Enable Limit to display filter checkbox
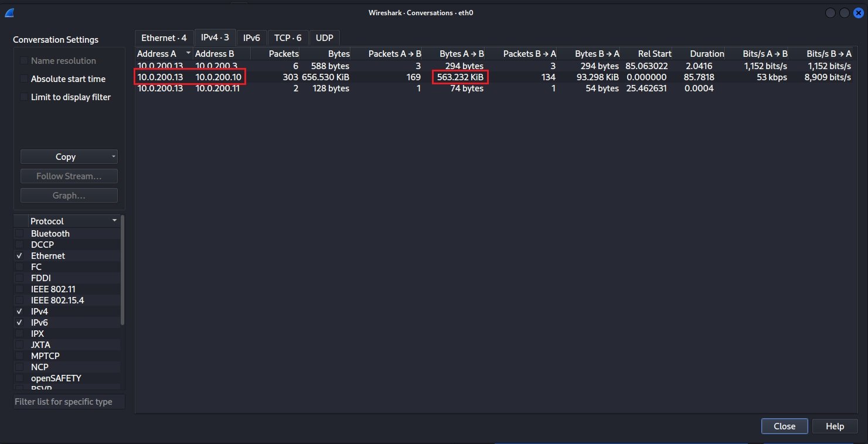The image size is (868, 444). coord(24,97)
